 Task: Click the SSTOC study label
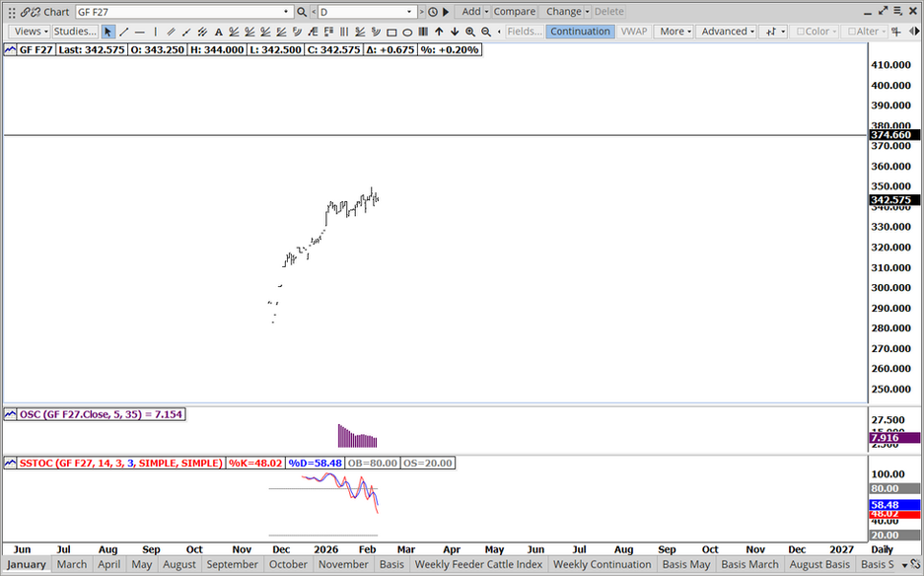click(x=121, y=464)
